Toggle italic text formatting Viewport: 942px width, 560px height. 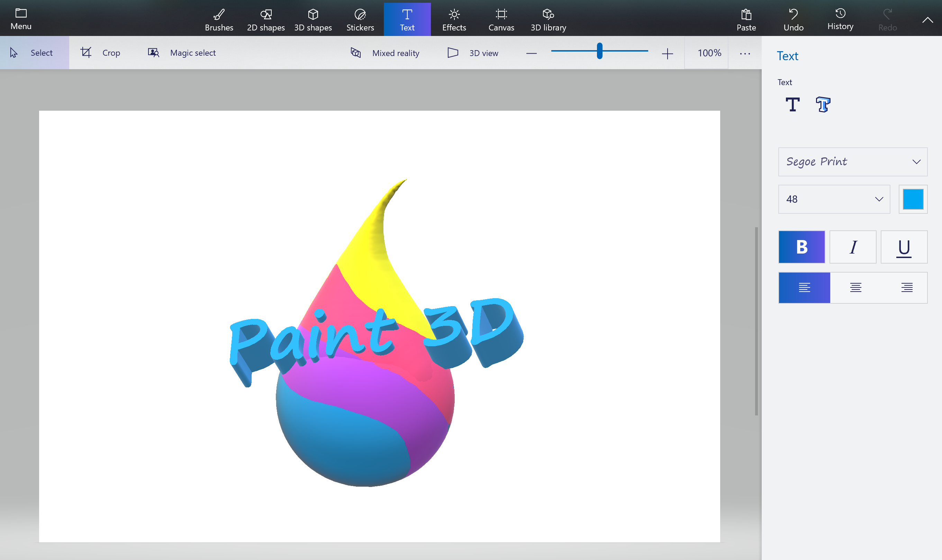pos(853,247)
